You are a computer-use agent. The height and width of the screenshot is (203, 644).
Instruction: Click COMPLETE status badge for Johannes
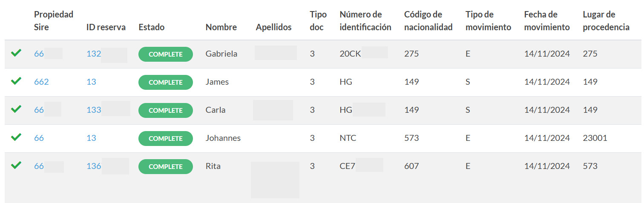pyautogui.click(x=166, y=138)
